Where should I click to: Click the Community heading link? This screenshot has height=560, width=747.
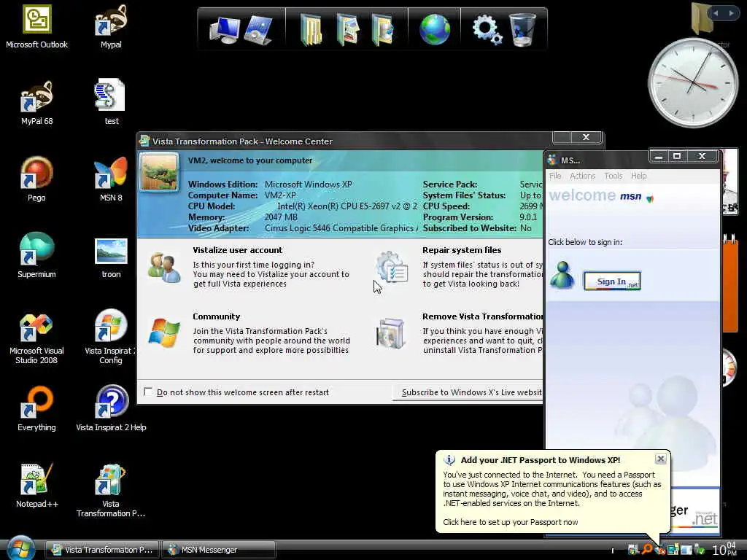coord(216,316)
